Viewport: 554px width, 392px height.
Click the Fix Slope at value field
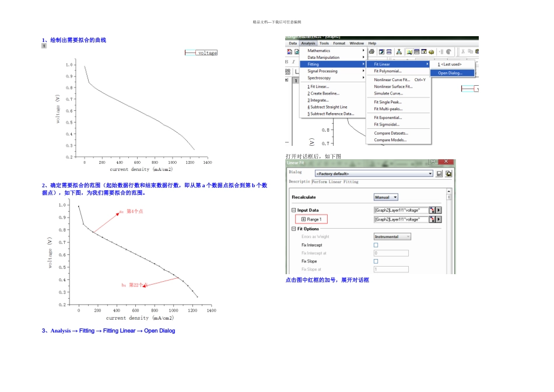pos(391,269)
